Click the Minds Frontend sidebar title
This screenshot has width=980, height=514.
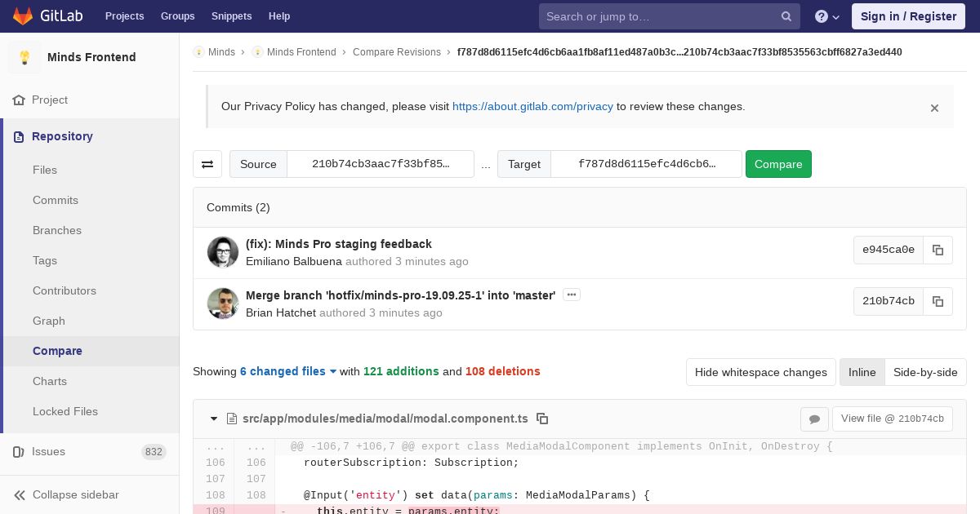click(x=91, y=57)
